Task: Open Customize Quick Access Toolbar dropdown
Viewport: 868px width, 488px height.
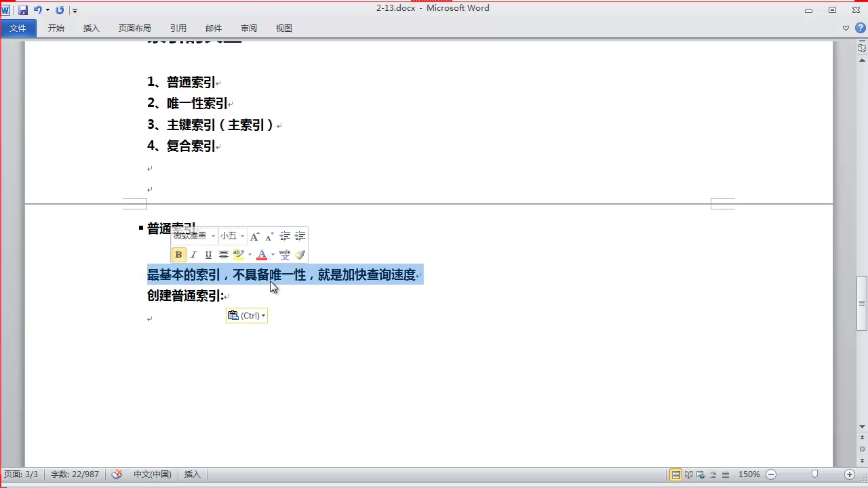Action: coord(75,10)
